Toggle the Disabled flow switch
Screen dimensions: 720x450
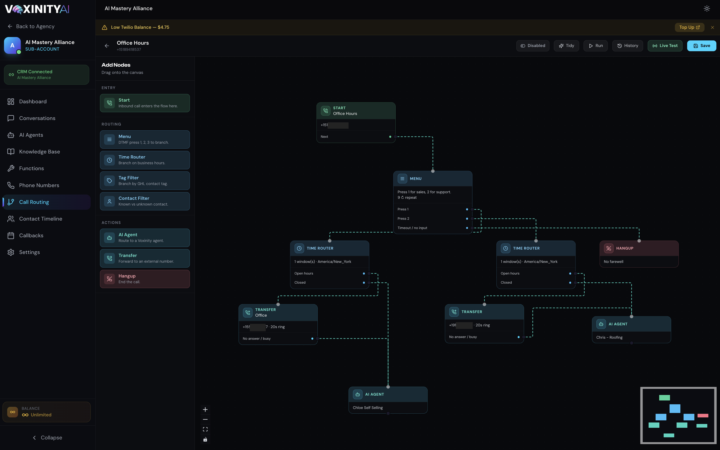point(533,46)
